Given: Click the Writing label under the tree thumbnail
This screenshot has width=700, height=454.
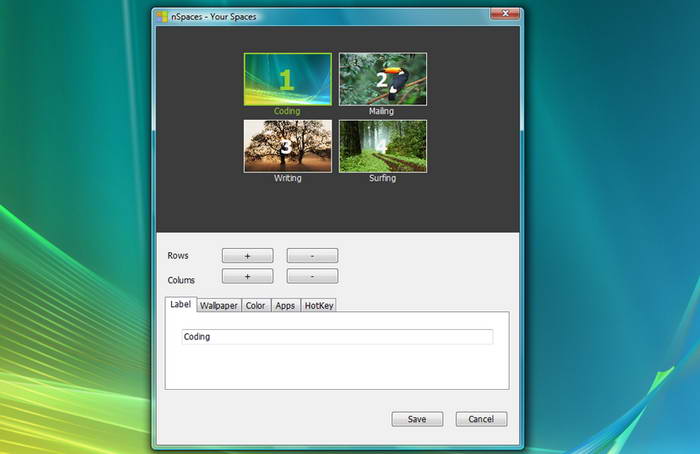Looking at the screenshot, I should [x=288, y=178].
